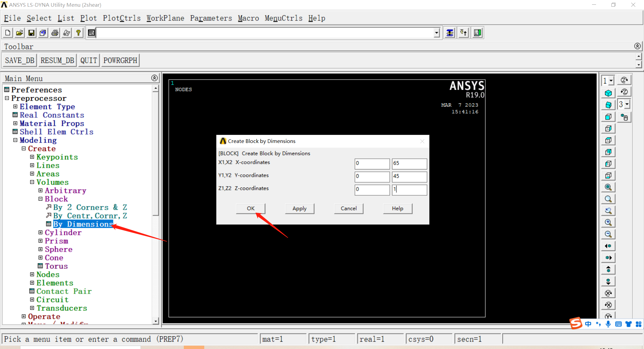
Task: Collapse the Preprocessor tree node
Action: [7, 98]
